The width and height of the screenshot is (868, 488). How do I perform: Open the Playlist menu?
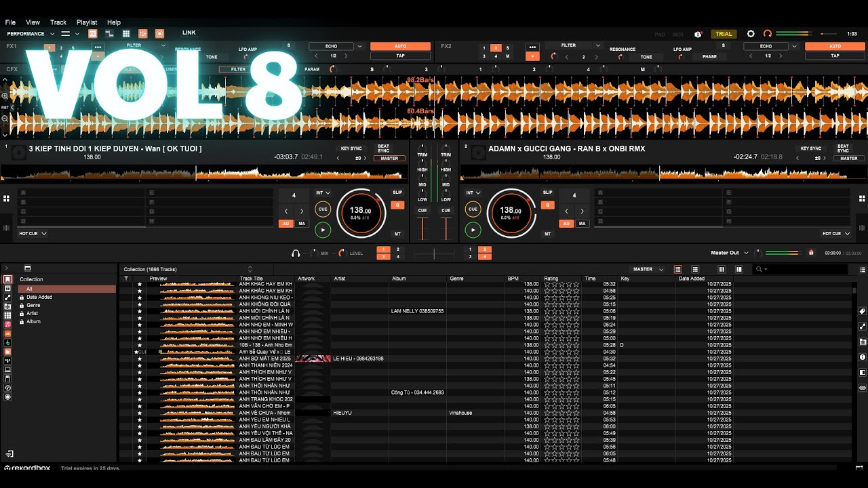tap(87, 22)
